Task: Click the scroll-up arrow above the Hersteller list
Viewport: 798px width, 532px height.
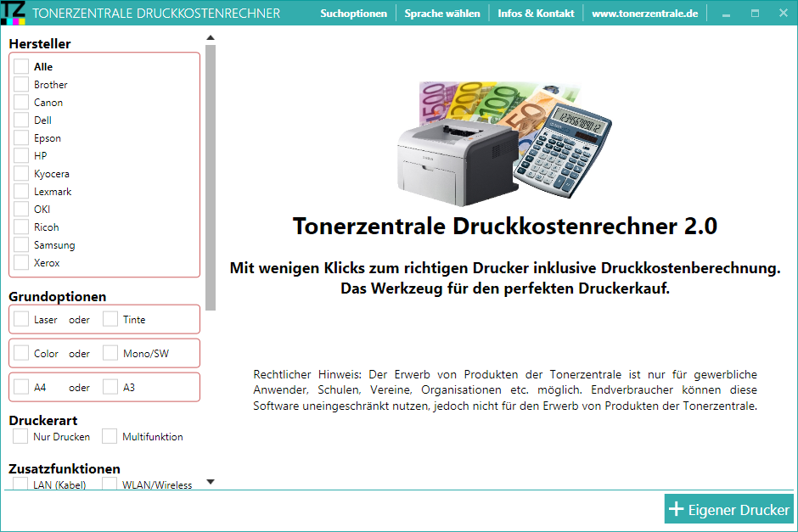Action: (x=209, y=37)
